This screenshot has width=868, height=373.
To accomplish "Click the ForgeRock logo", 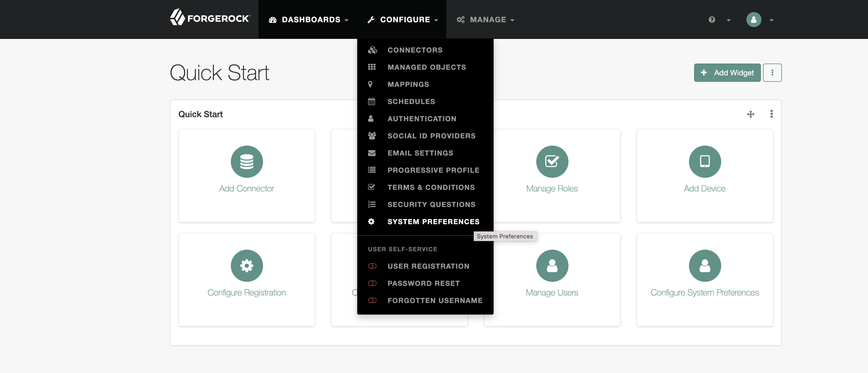I will (210, 17).
